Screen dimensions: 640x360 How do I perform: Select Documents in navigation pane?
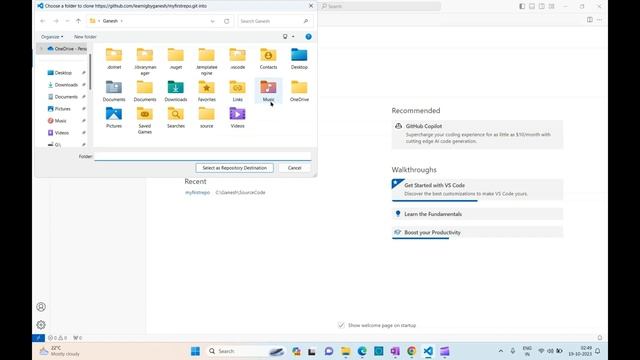65,97
